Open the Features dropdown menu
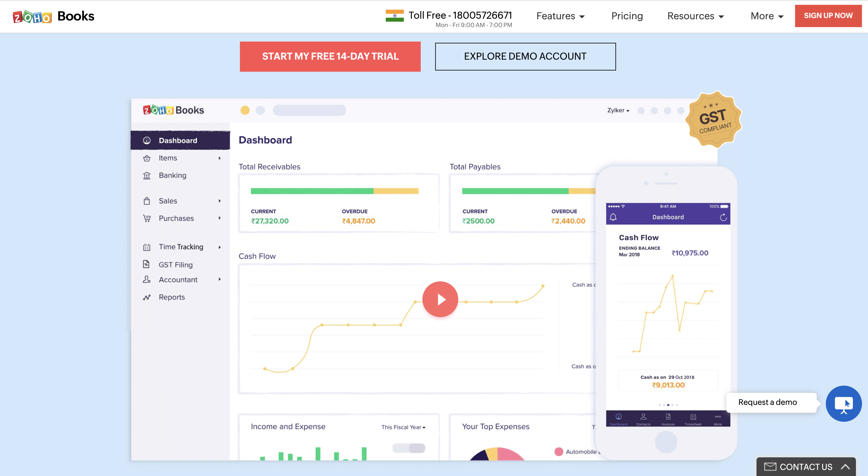 560,16
